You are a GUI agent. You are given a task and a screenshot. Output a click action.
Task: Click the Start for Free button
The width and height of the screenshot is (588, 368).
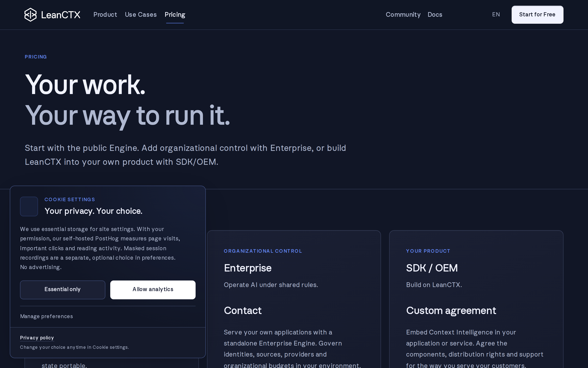(537, 15)
